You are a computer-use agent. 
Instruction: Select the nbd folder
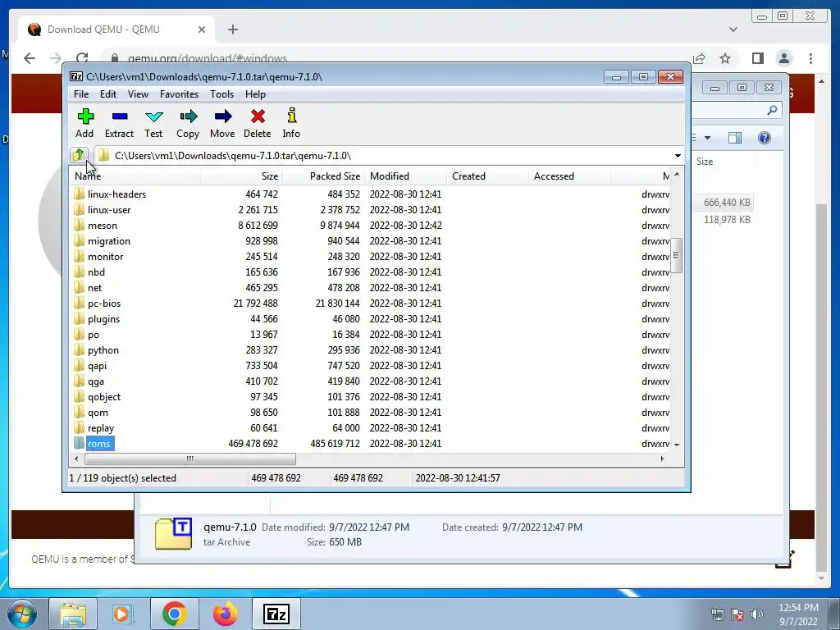(97, 272)
